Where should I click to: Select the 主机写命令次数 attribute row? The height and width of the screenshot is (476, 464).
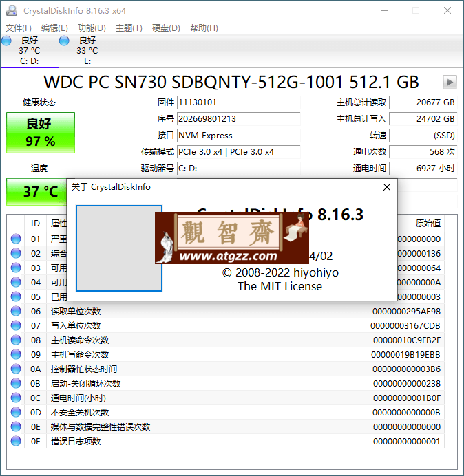pos(226,354)
